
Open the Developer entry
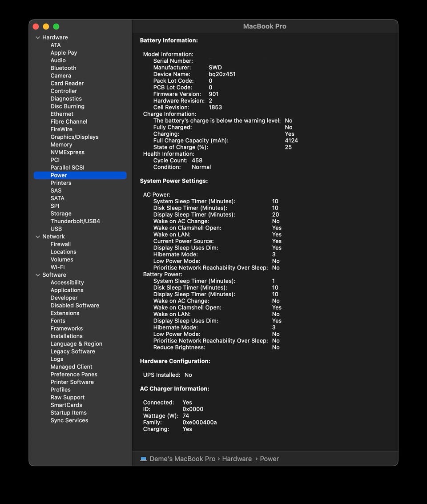point(64,298)
